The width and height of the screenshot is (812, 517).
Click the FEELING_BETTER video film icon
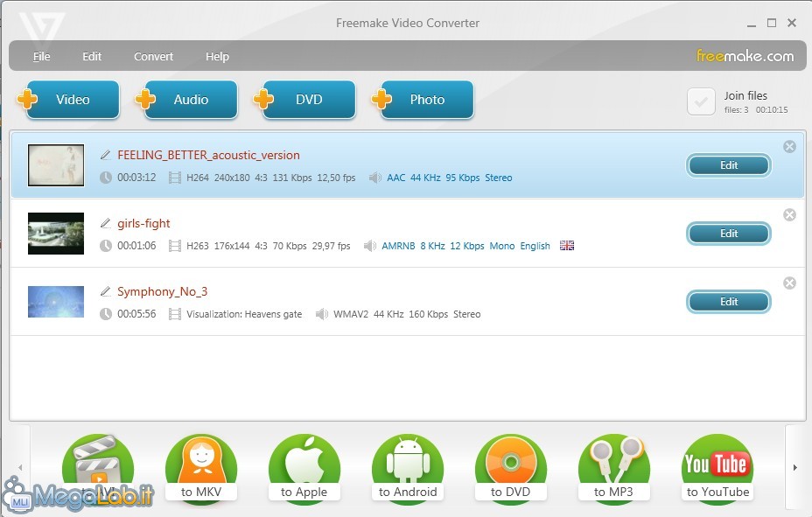tap(175, 178)
